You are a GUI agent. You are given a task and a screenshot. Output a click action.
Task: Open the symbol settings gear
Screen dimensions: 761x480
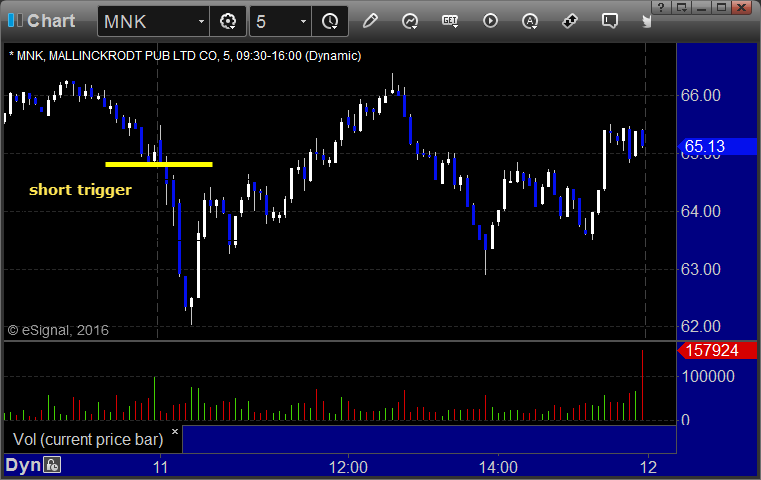[x=228, y=21]
